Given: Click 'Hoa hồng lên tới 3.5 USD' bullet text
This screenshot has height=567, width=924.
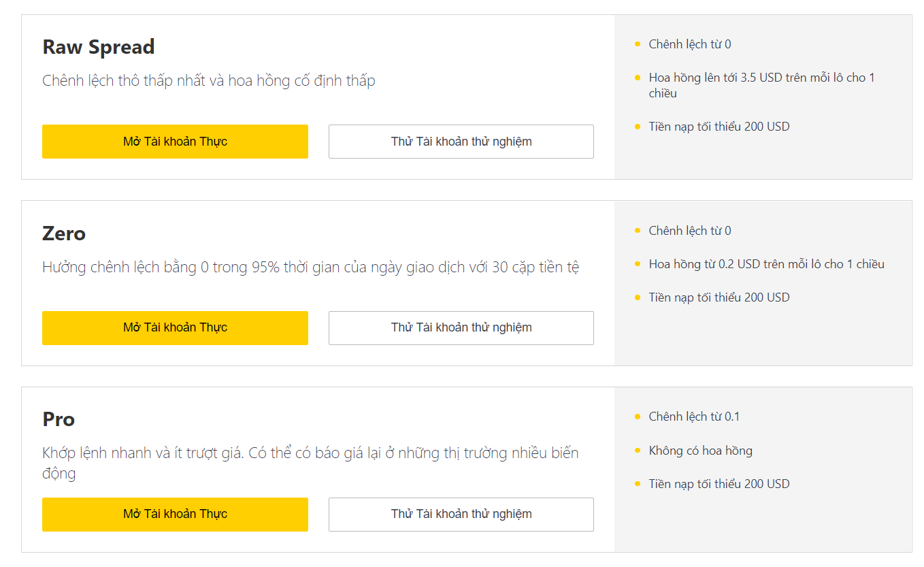Looking at the screenshot, I should coord(761,78).
